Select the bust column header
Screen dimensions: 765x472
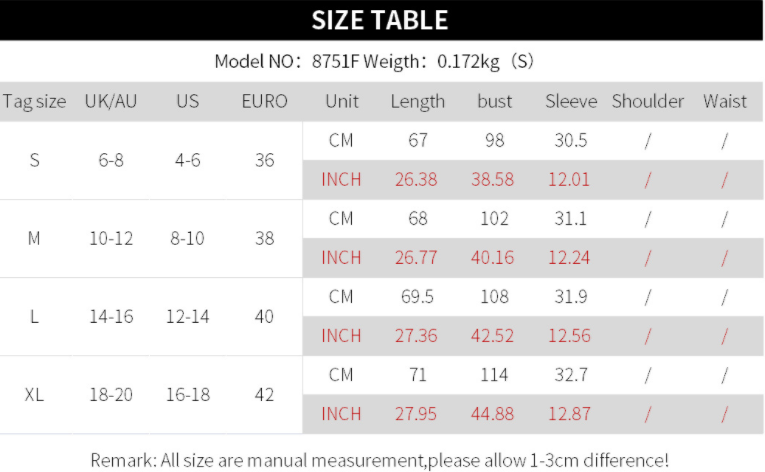494,101
